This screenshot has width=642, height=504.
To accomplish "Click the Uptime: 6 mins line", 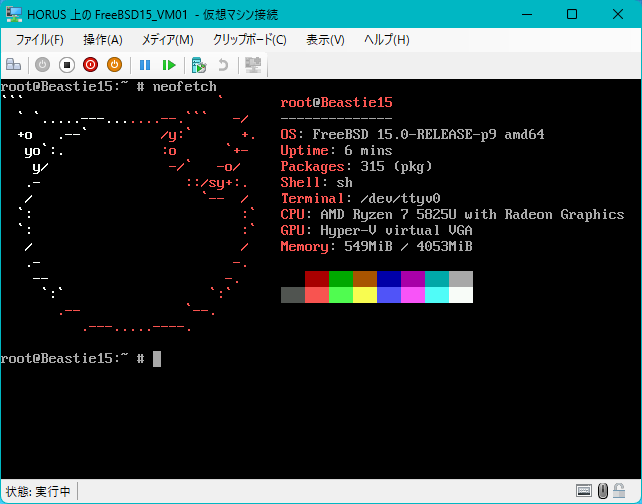I will pos(336,151).
